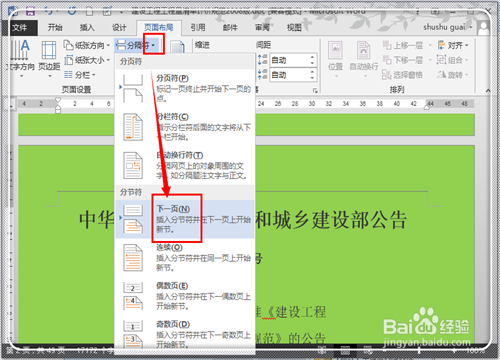
Task: Choose 分栏符(C) column break
Action: point(185,127)
